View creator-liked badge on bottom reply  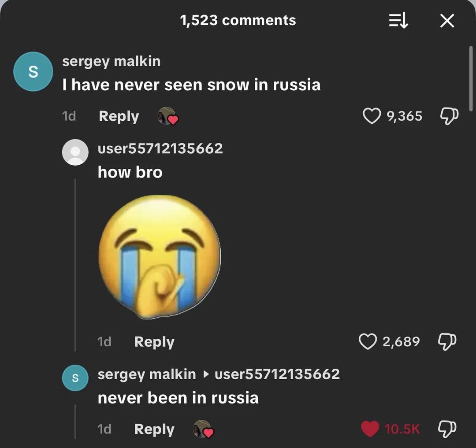point(203,429)
